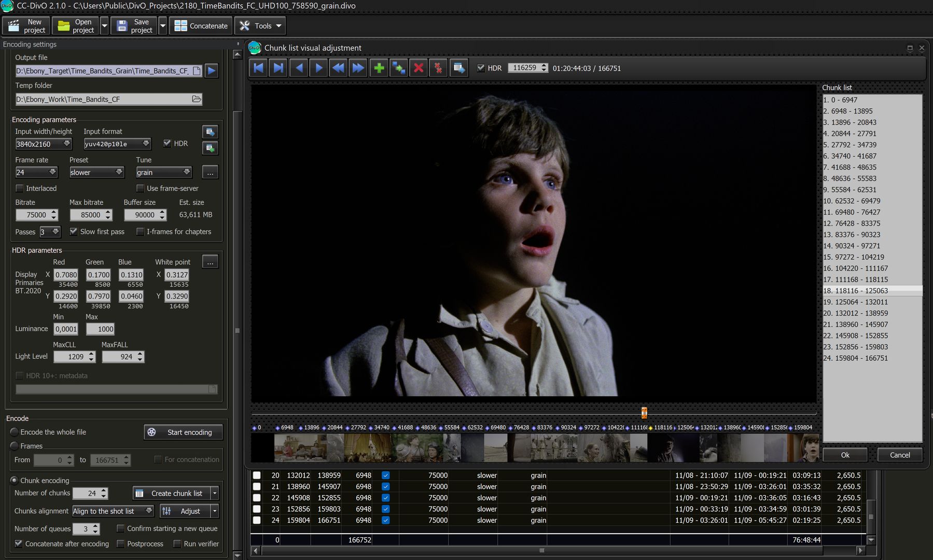This screenshot has width=933, height=560.
Task: Click the Bitrate field 75000
Action: pos(33,215)
